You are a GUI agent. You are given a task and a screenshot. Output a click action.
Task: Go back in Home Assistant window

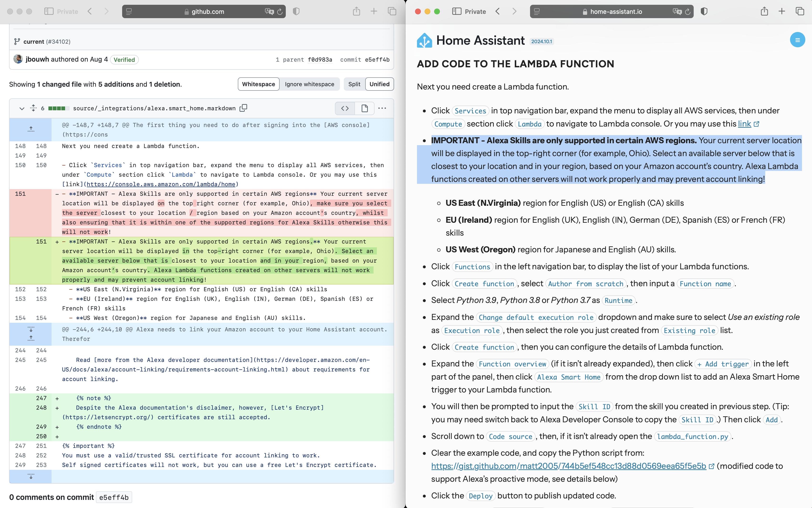(x=498, y=11)
